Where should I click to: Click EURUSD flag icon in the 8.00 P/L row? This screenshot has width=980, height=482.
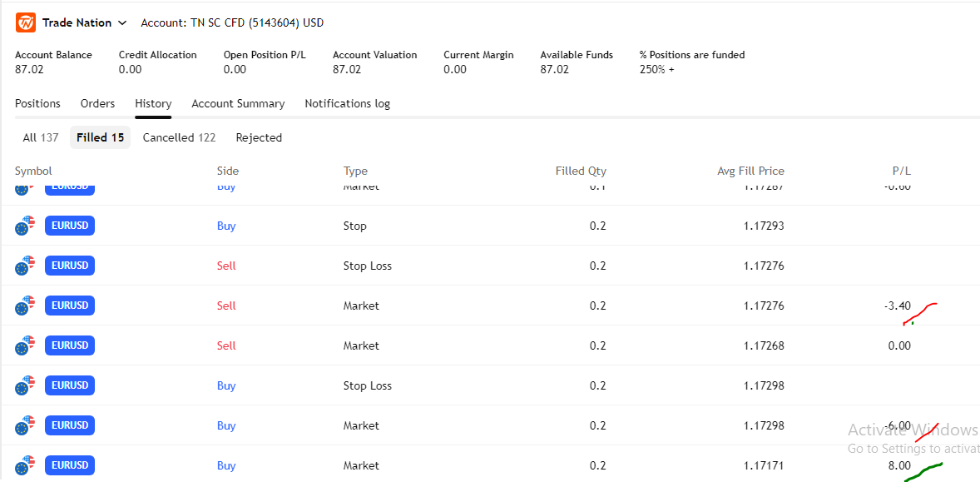point(25,465)
